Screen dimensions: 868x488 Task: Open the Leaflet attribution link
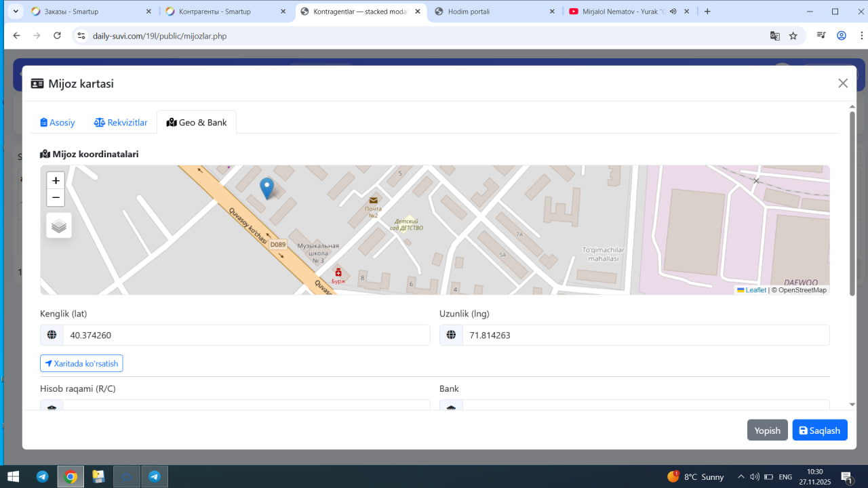(x=755, y=290)
